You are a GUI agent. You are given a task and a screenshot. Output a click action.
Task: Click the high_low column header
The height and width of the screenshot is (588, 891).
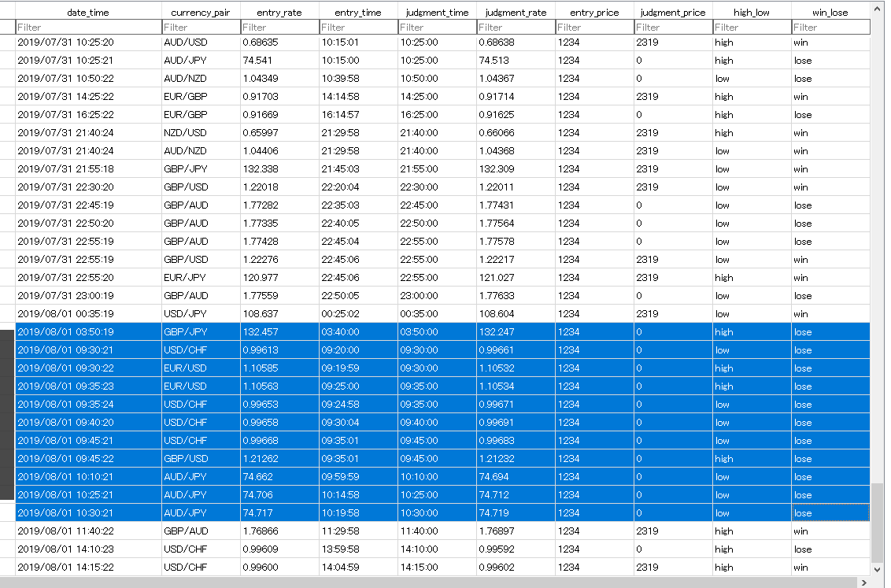pos(752,12)
